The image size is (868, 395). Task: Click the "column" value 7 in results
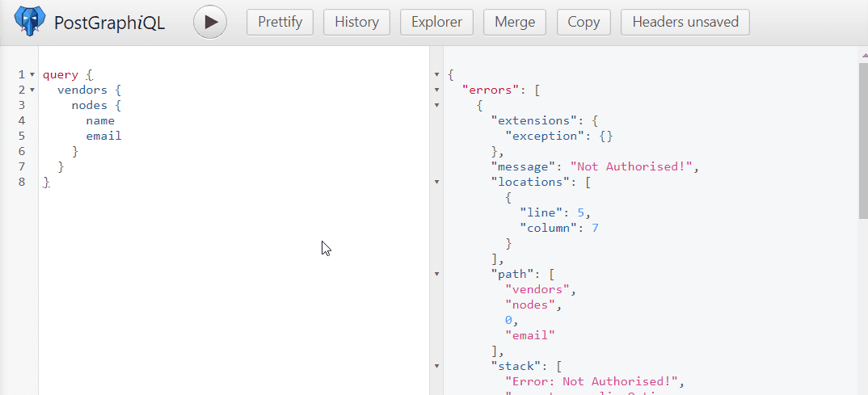(x=595, y=227)
